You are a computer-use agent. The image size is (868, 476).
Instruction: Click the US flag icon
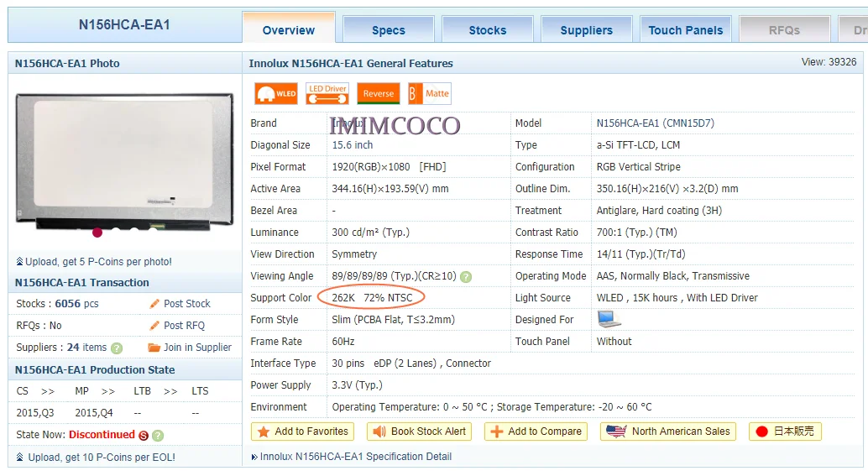click(x=616, y=432)
